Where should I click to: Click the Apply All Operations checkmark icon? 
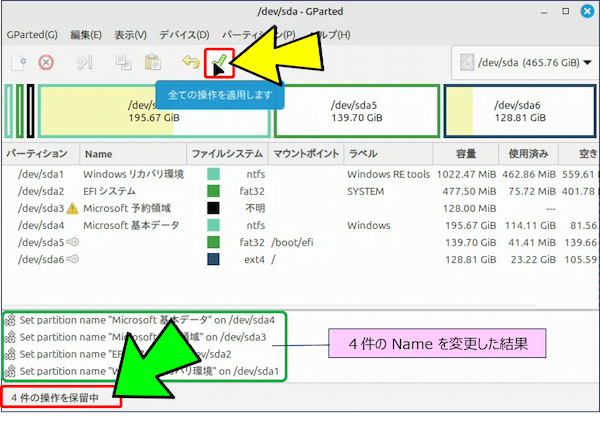pos(218,62)
